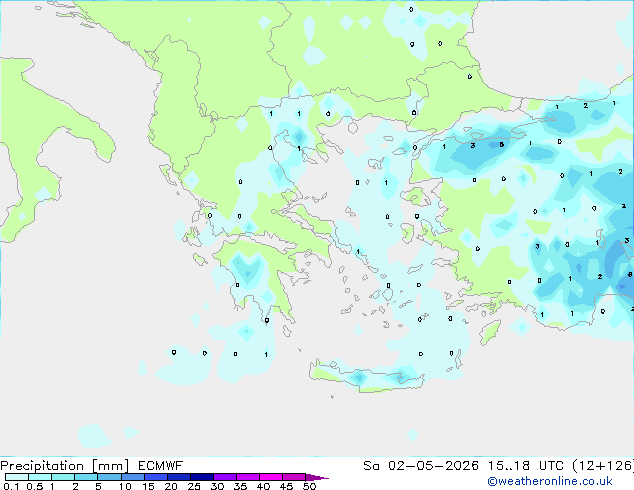This screenshot has width=634, height=490.
Task: Click the 30–35 mm purple swatch
Action: [x=224, y=477]
